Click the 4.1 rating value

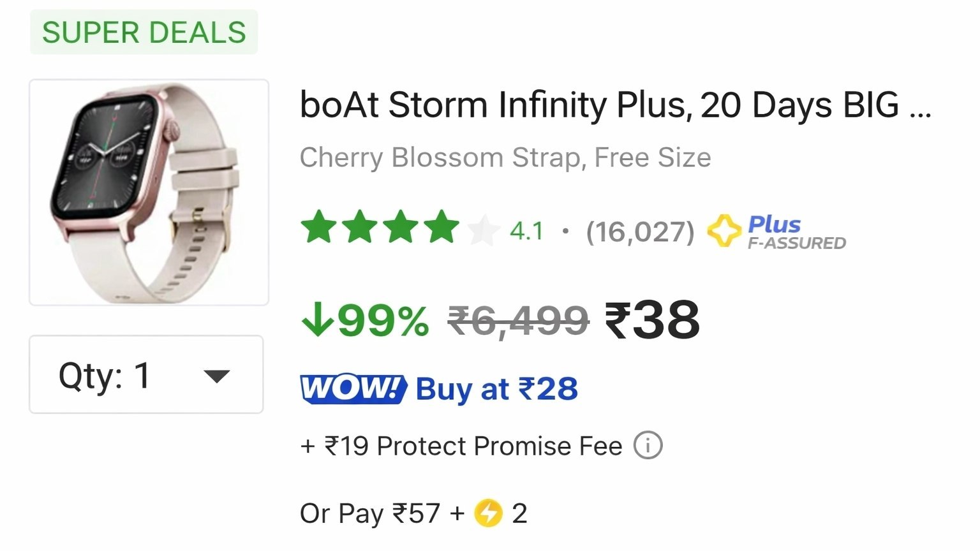click(526, 231)
